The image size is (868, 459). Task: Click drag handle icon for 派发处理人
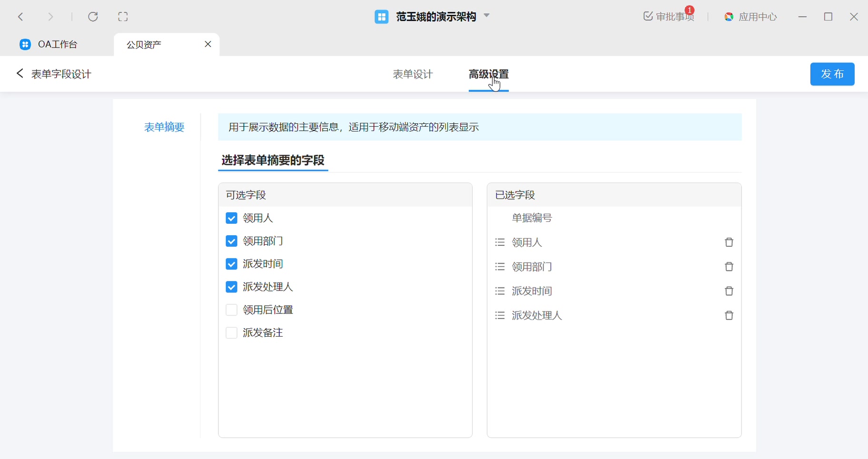tap(500, 315)
